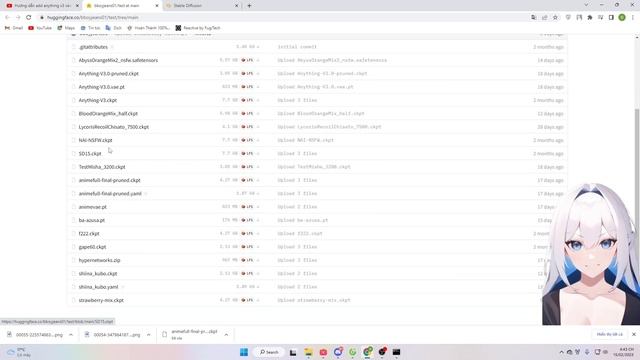640x360 pixels.
Task: Open the ba-azusa.pt file
Action: click(x=91, y=220)
